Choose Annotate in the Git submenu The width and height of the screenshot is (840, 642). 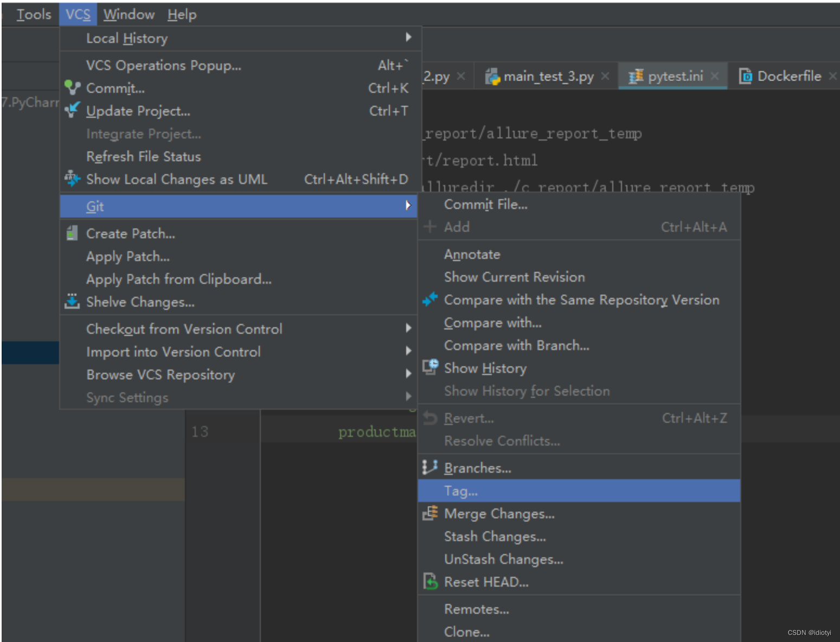point(579,254)
